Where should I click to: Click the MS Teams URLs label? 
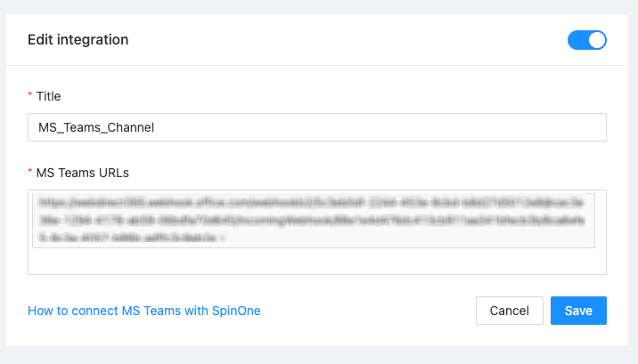(x=83, y=172)
